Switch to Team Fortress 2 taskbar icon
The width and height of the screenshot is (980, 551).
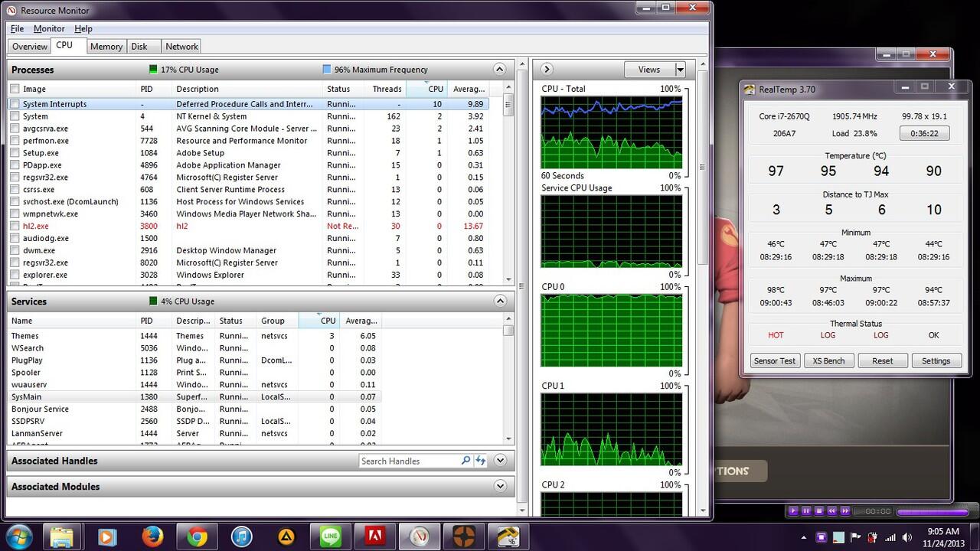click(464, 537)
